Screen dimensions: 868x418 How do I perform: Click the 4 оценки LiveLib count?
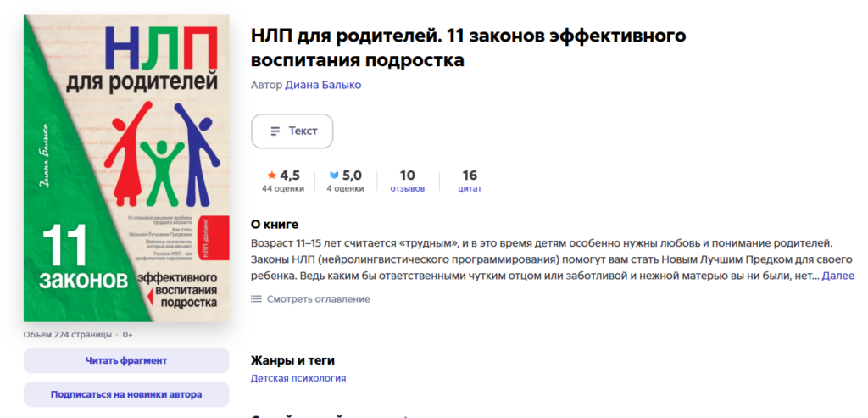345,188
